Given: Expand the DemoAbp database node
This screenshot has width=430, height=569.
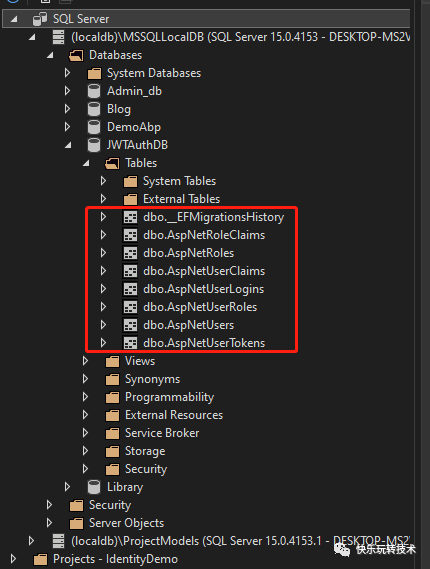Looking at the screenshot, I should pos(67,127).
